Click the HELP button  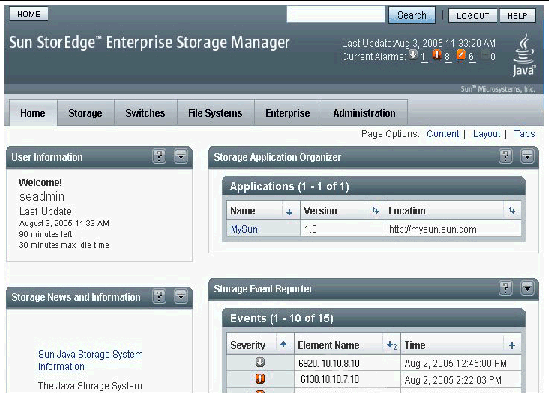click(517, 16)
